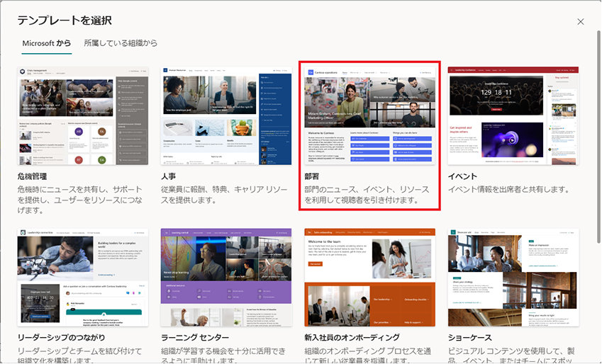Click the ショーケース title text
This screenshot has height=364, width=602.
click(x=470, y=338)
